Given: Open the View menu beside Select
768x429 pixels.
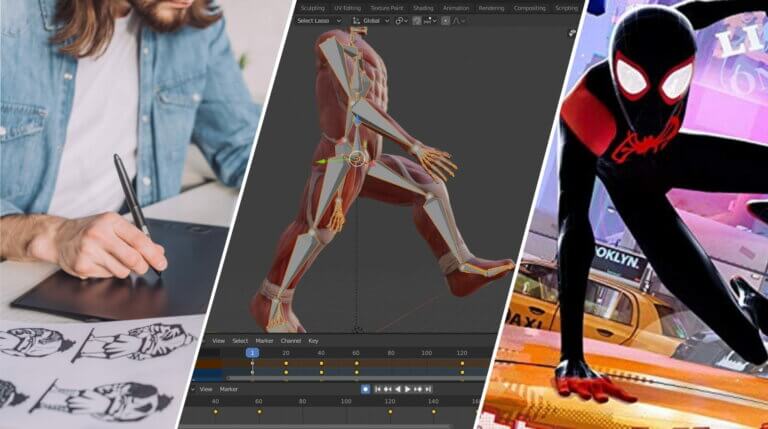Looking at the screenshot, I should pos(218,341).
